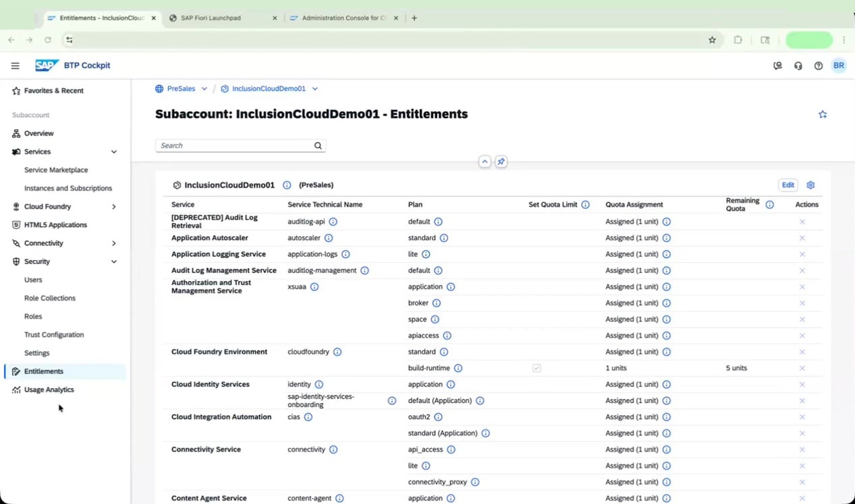
Task: Open the InclusionCloudDemo01 breadcrumb dropdown
Action: pos(315,88)
